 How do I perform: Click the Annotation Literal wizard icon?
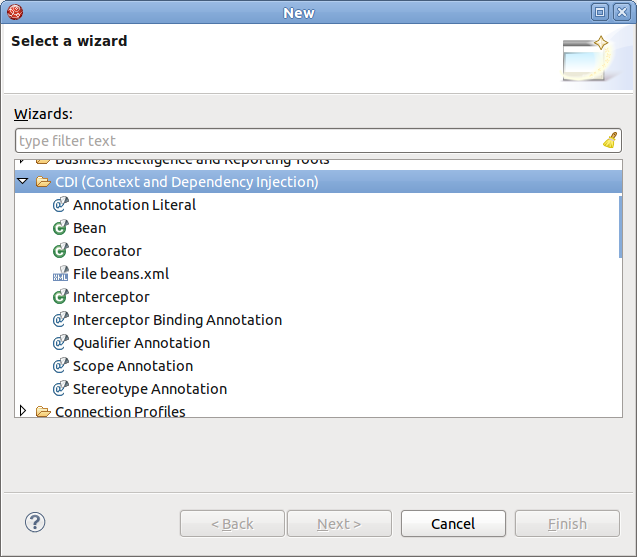(60, 205)
